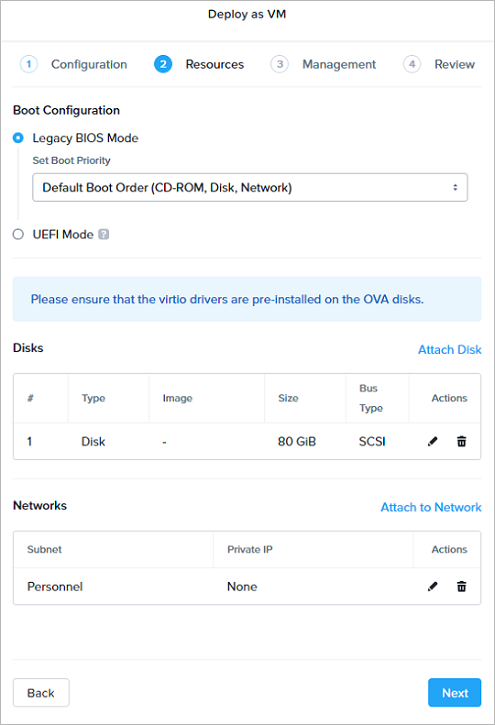Click the Next button
The image size is (495, 725).
[454, 693]
